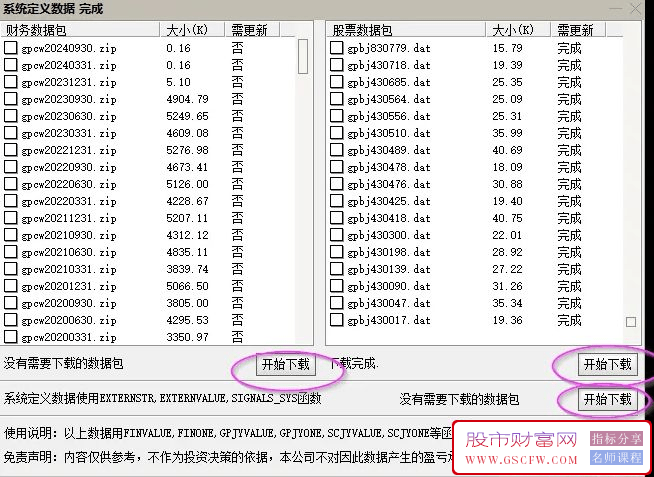
Task: Mark the gpbj430489.dat checkbox
Action: [x=337, y=150]
